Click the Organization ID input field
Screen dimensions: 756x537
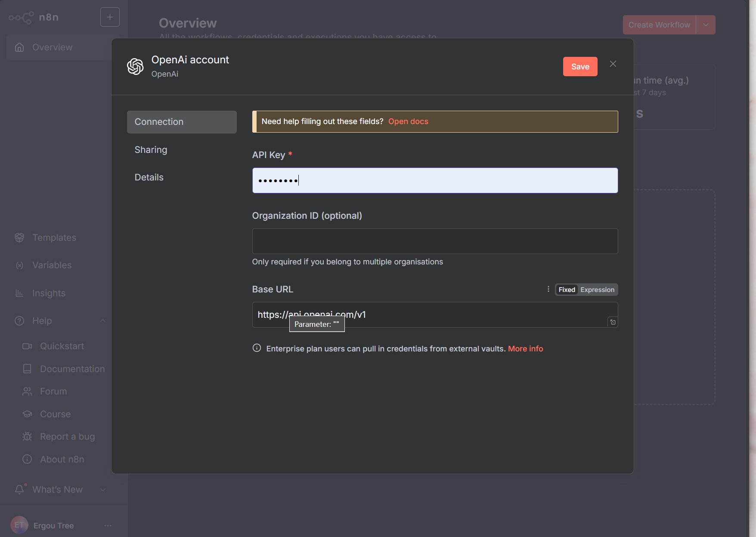[435, 241]
